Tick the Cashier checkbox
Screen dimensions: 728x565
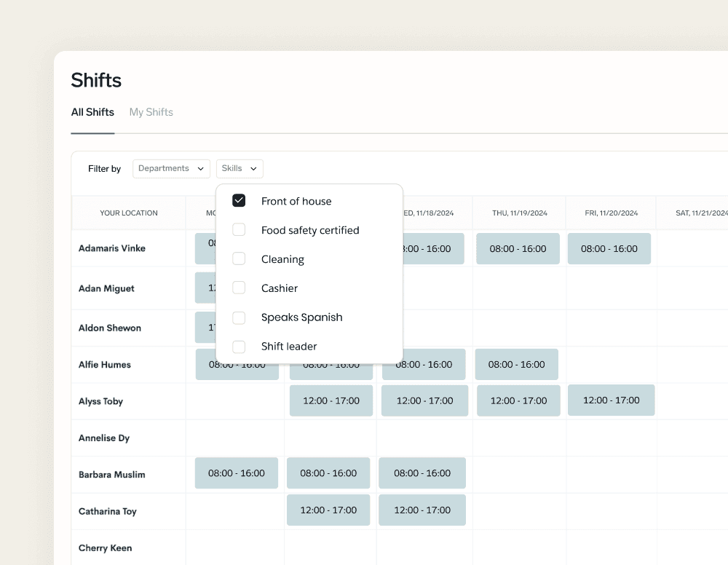239,288
